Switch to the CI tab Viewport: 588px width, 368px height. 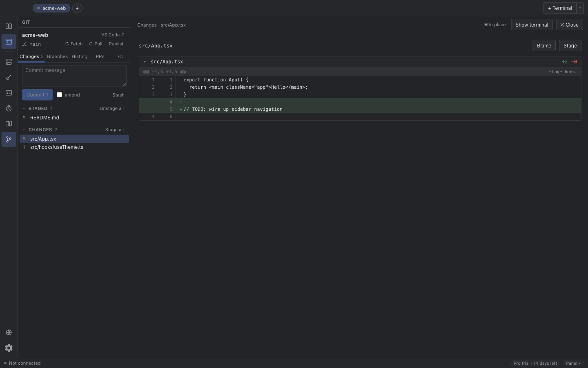coord(120,56)
